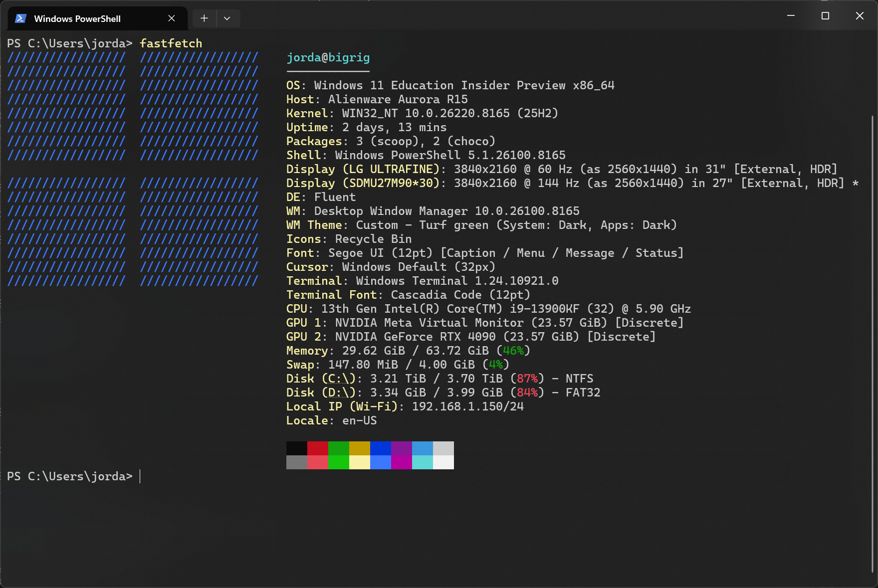Image resolution: width=878 pixels, height=588 pixels.
Task: Click the "Uptime: 2 days, 13 mins" line
Action: [367, 127]
